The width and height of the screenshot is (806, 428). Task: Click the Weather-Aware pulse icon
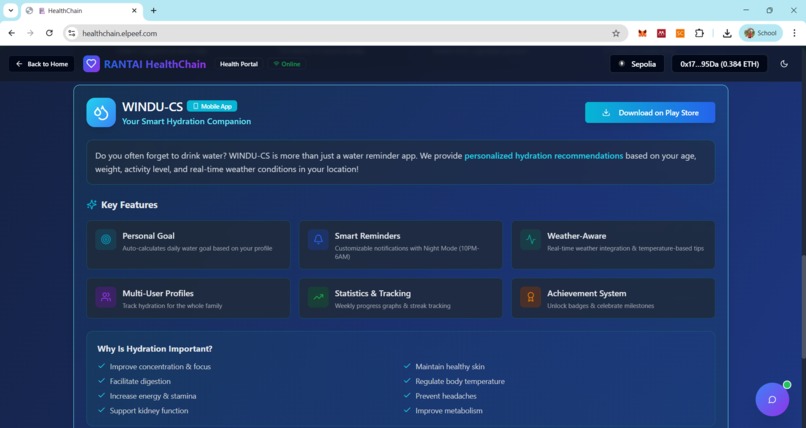pyautogui.click(x=530, y=239)
